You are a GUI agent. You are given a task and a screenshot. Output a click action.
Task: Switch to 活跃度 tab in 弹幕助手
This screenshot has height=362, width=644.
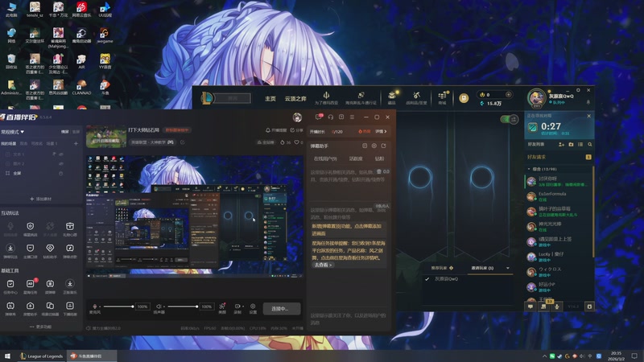point(356,158)
